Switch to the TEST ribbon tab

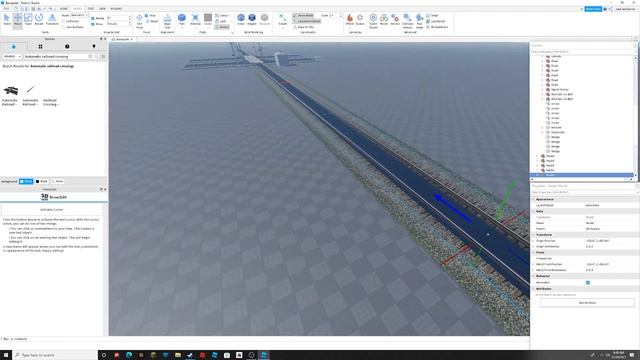point(91,9)
